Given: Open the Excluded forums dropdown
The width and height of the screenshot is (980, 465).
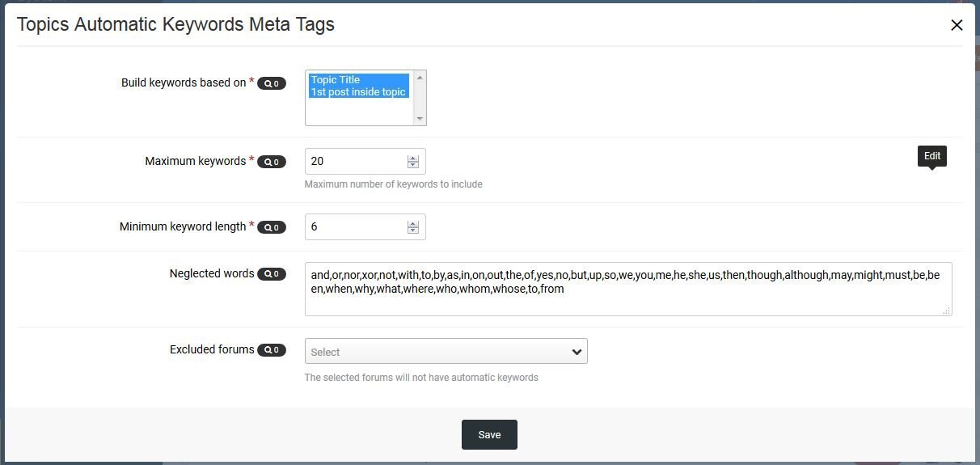Looking at the screenshot, I should coord(446,351).
